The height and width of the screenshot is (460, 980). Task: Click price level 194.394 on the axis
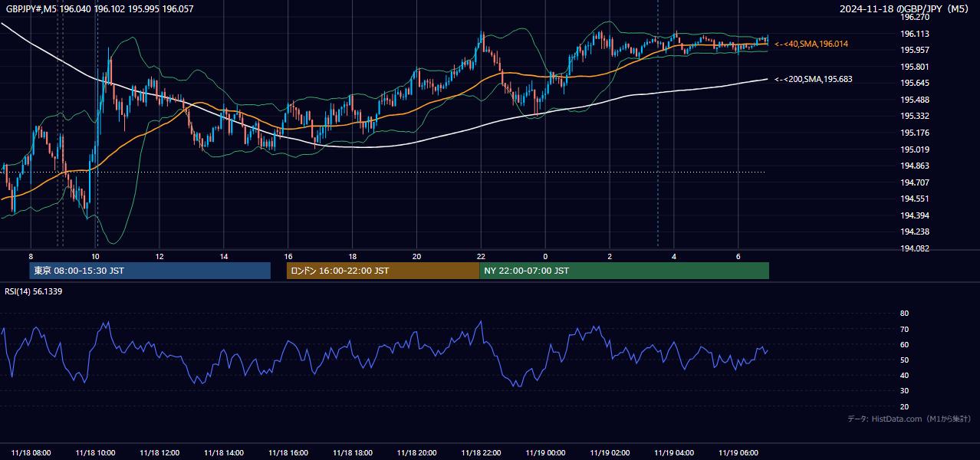click(915, 215)
